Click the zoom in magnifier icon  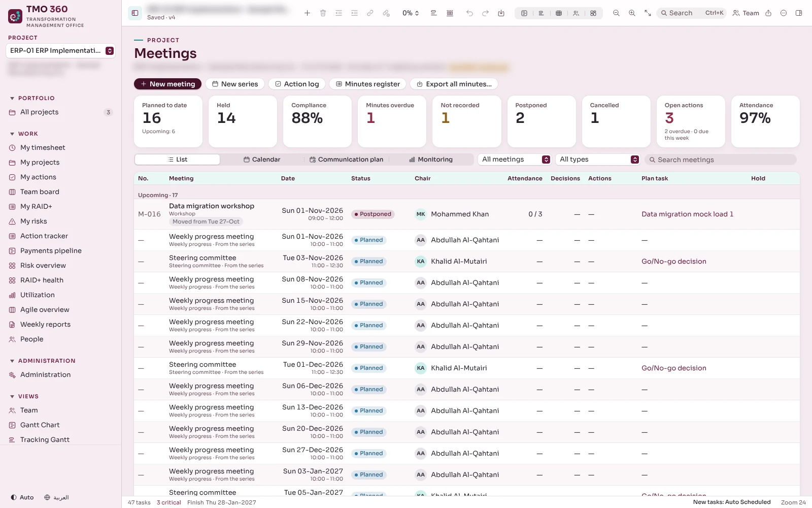click(x=632, y=13)
